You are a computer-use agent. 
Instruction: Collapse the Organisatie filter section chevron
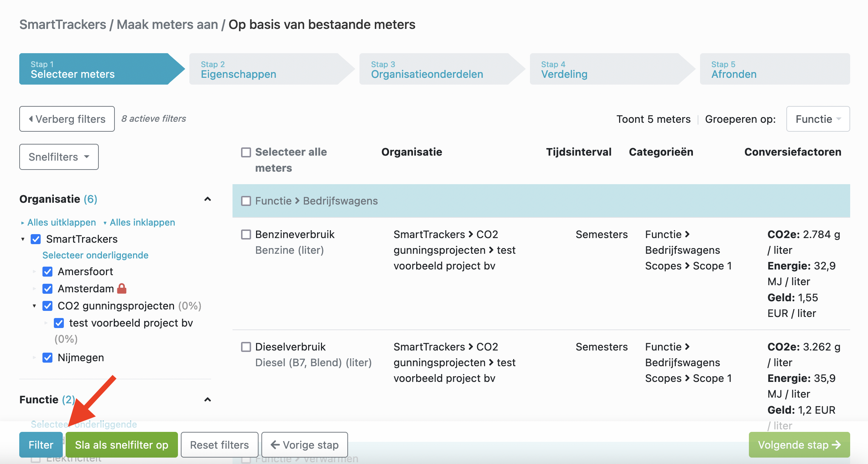pyautogui.click(x=208, y=199)
